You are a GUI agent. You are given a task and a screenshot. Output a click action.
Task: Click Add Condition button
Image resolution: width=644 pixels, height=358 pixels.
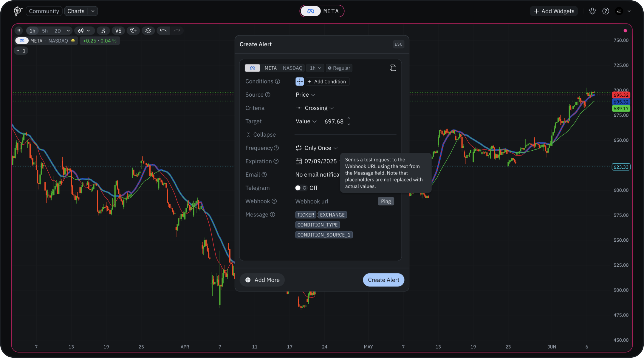pos(327,81)
